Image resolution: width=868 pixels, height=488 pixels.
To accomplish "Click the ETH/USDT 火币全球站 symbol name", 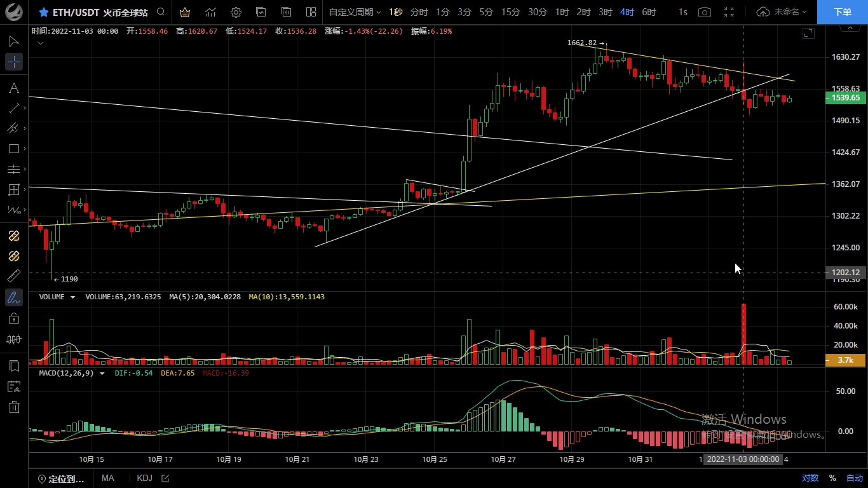I will point(102,12).
